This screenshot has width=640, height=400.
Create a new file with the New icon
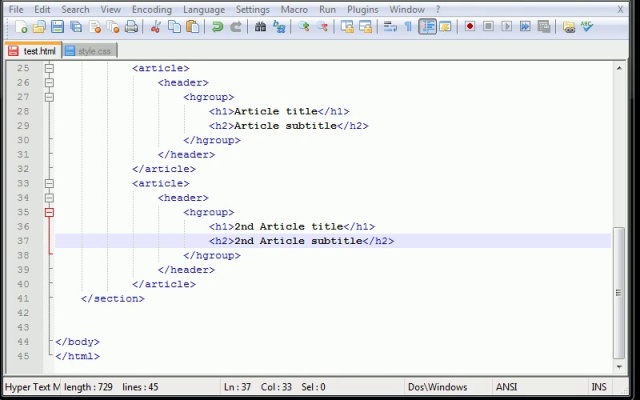click(x=20, y=27)
